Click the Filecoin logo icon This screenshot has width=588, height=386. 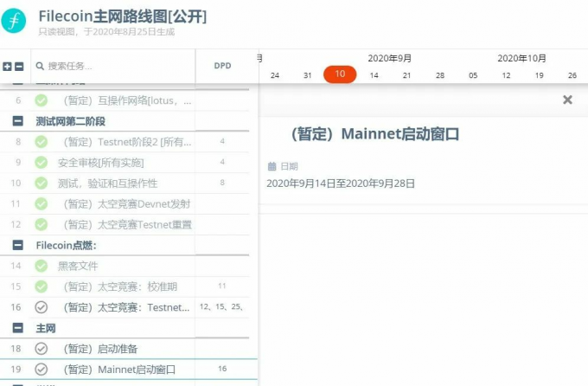click(14, 21)
